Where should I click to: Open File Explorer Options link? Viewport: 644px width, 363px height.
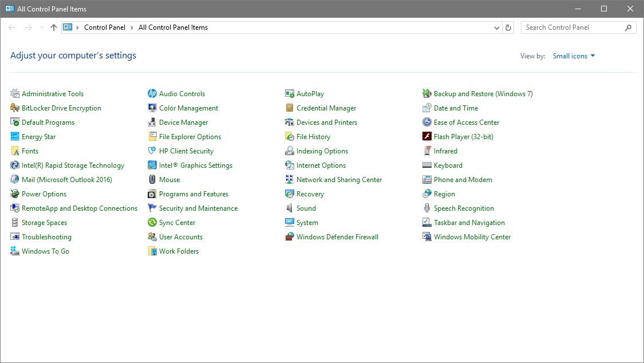click(x=190, y=137)
